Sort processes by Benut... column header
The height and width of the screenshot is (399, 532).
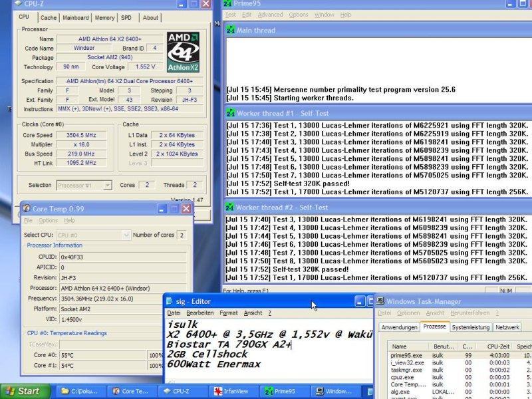[x=444, y=346]
